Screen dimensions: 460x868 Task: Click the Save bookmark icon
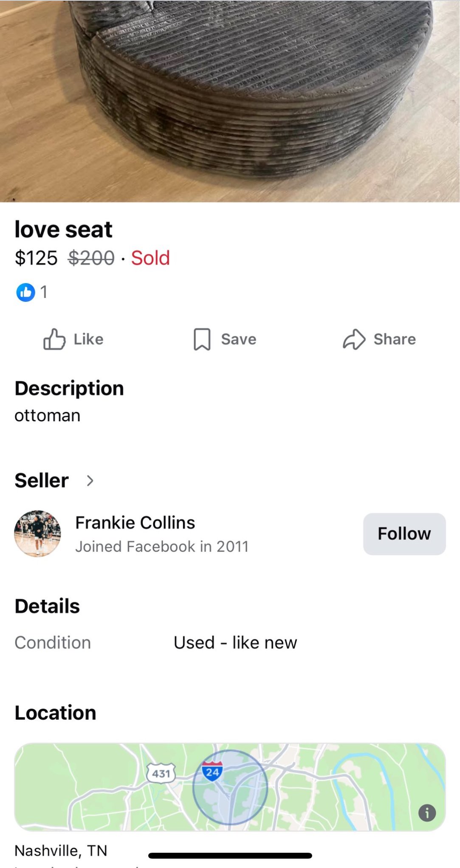pyautogui.click(x=203, y=339)
